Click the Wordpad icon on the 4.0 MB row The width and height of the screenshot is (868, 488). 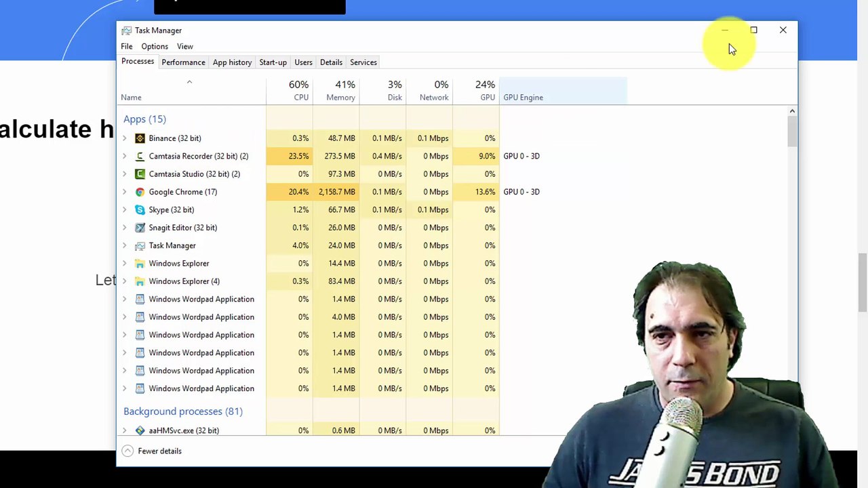click(x=140, y=317)
